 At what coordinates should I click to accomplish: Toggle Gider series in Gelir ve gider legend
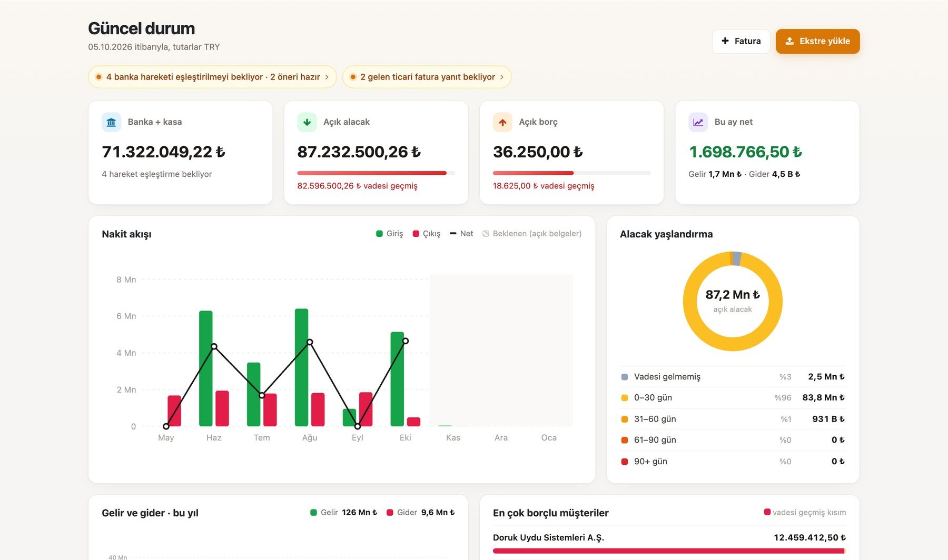pos(420,513)
